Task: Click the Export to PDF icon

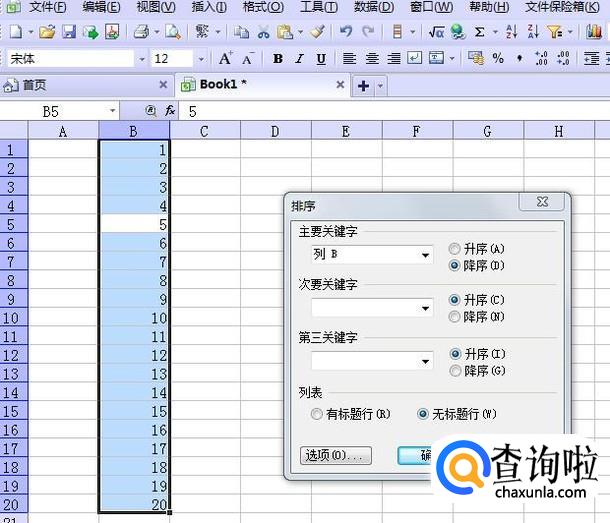Action: tap(112, 32)
